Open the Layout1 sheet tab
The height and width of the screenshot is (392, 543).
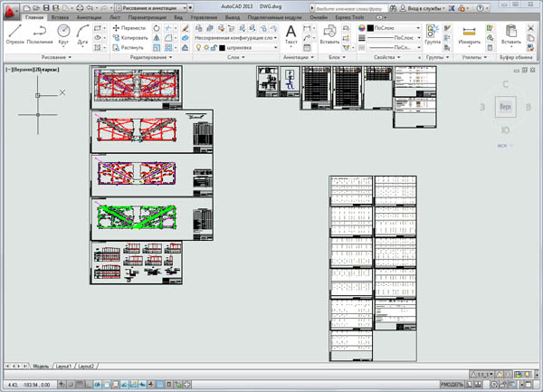coord(63,366)
